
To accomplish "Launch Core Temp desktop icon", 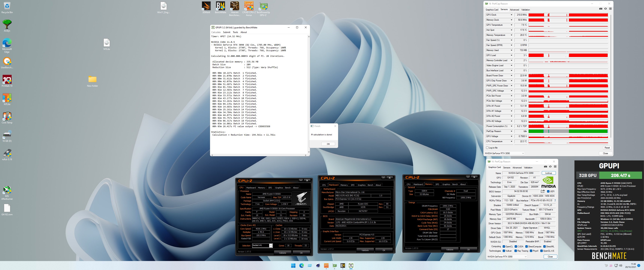I will pyautogui.click(x=7, y=118).
